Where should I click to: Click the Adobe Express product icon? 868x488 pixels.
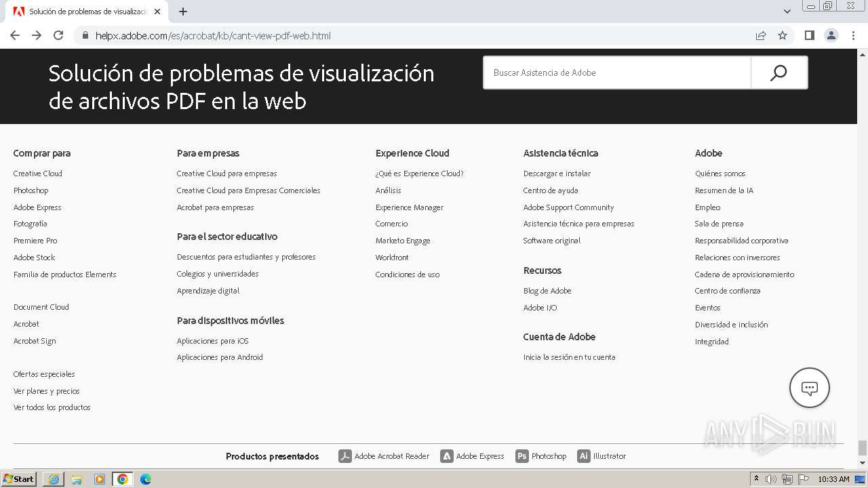(447, 456)
